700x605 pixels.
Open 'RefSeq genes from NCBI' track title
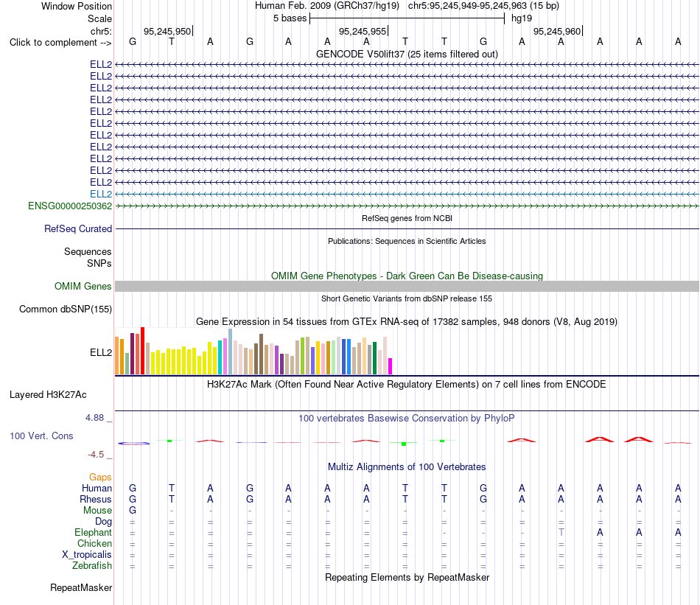(x=407, y=218)
